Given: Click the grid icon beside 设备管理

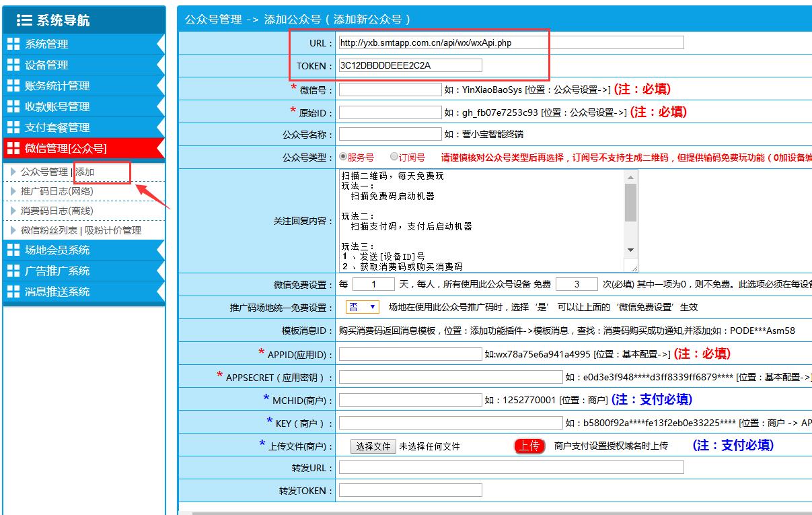Looking at the screenshot, I should 13,65.
